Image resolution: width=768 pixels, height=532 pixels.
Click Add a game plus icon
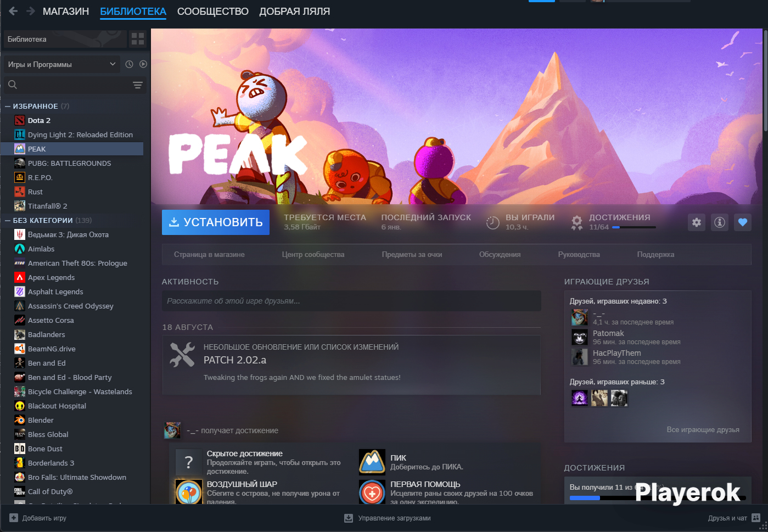(x=14, y=518)
